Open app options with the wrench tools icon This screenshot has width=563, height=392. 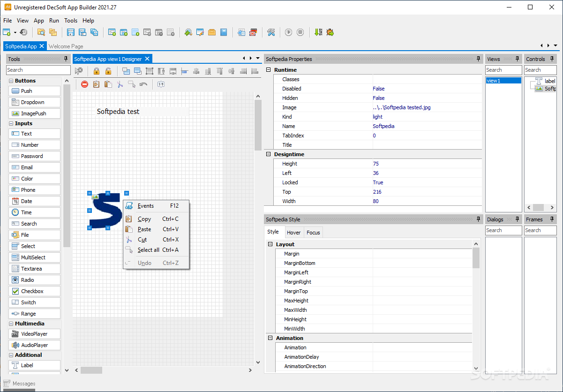tap(271, 32)
